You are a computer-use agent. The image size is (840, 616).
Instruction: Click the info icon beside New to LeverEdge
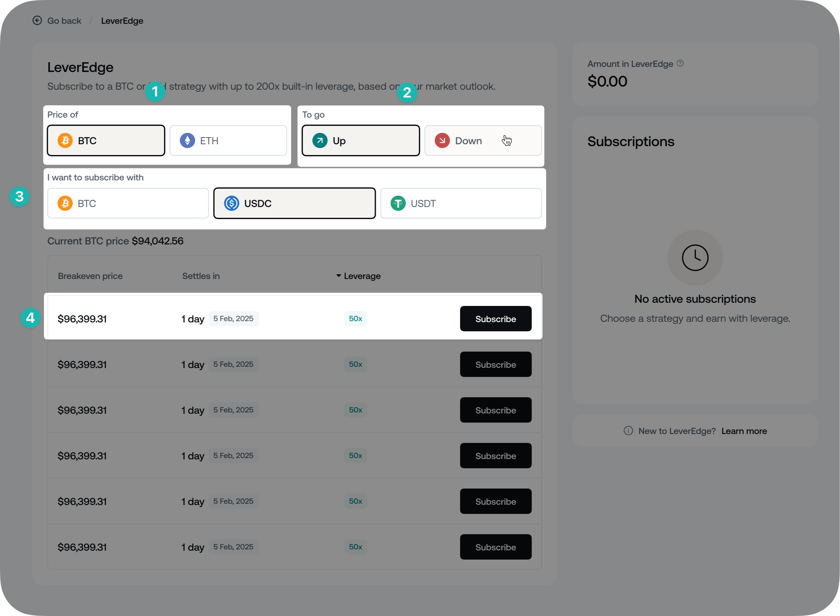pyautogui.click(x=628, y=431)
